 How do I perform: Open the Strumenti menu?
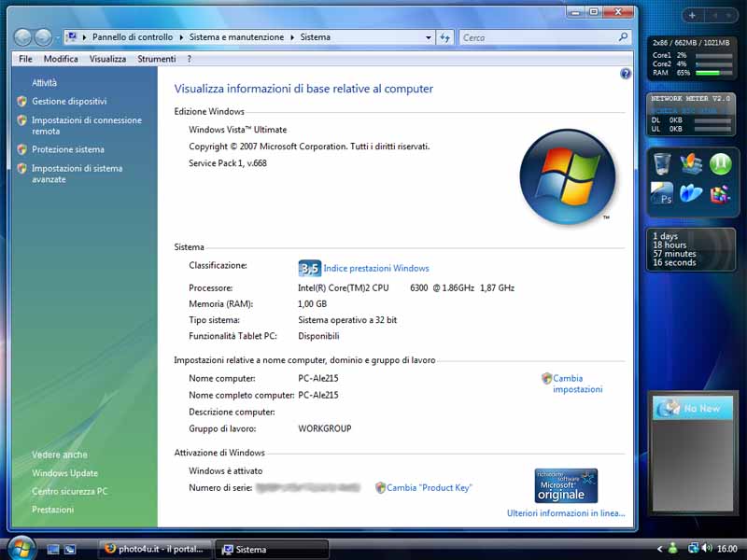[x=157, y=59]
